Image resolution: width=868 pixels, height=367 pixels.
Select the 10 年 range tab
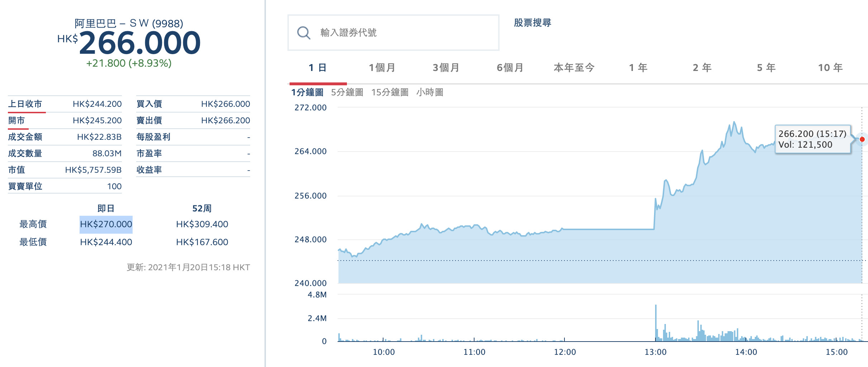830,68
